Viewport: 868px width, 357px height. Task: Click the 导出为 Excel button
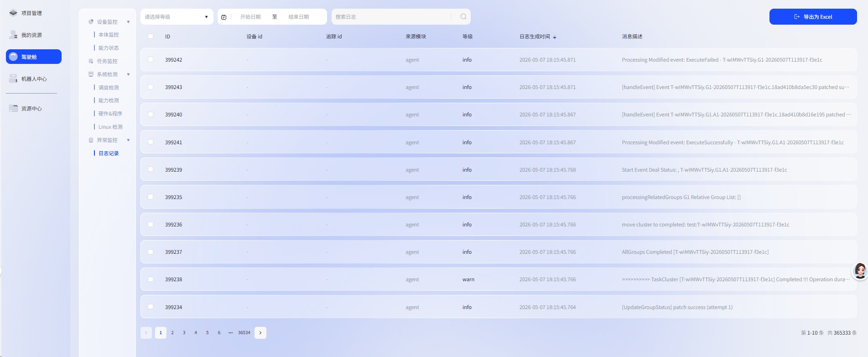[x=813, y=16]
